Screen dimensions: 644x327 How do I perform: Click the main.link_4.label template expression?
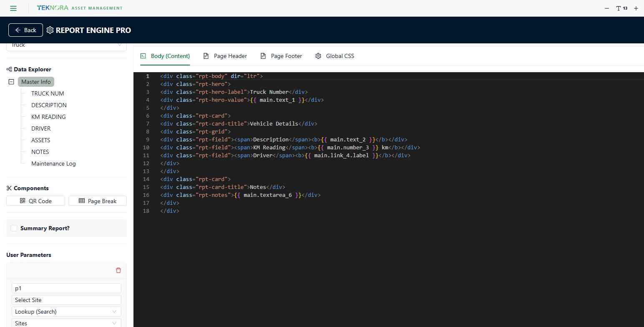click(342, 156)
